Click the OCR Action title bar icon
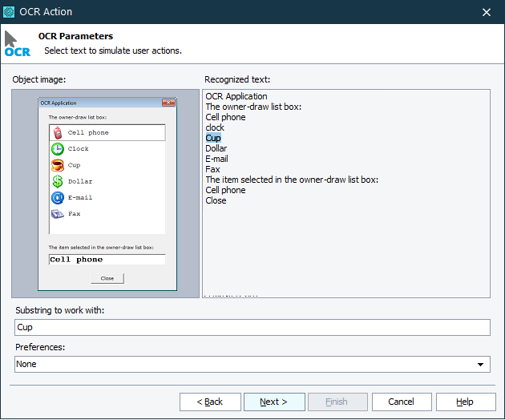Viewport: 505px width, 420px height. (x=10, y=12)
